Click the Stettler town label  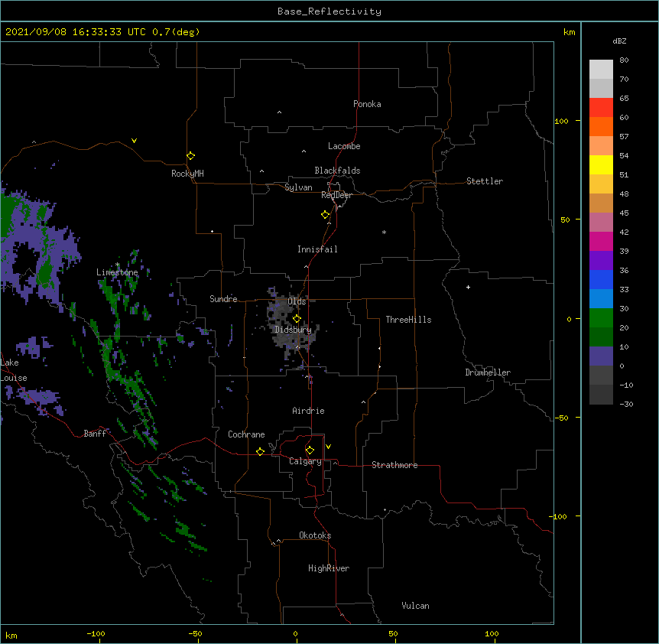click(485, 181)
